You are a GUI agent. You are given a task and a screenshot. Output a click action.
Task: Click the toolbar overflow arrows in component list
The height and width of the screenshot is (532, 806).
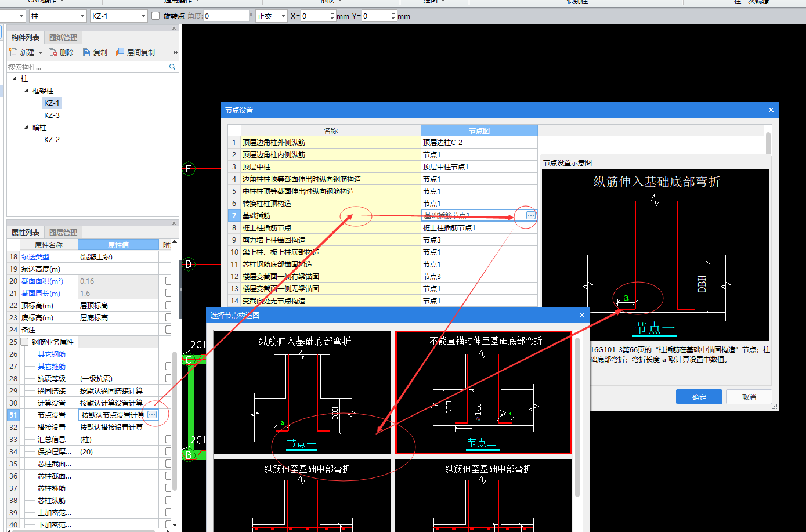pos(176,52)
